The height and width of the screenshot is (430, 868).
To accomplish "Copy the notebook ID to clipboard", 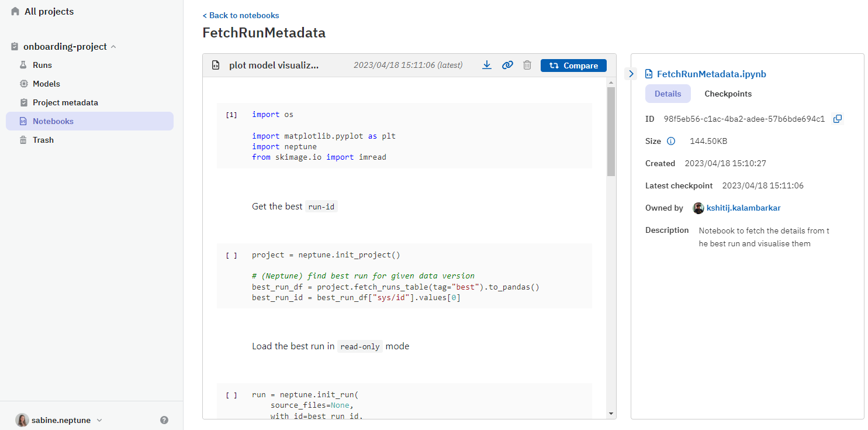I will tap(837, 119).
